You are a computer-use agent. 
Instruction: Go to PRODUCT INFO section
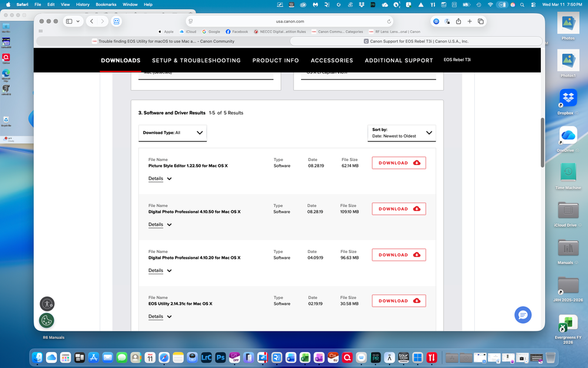(x=276, y=61)
